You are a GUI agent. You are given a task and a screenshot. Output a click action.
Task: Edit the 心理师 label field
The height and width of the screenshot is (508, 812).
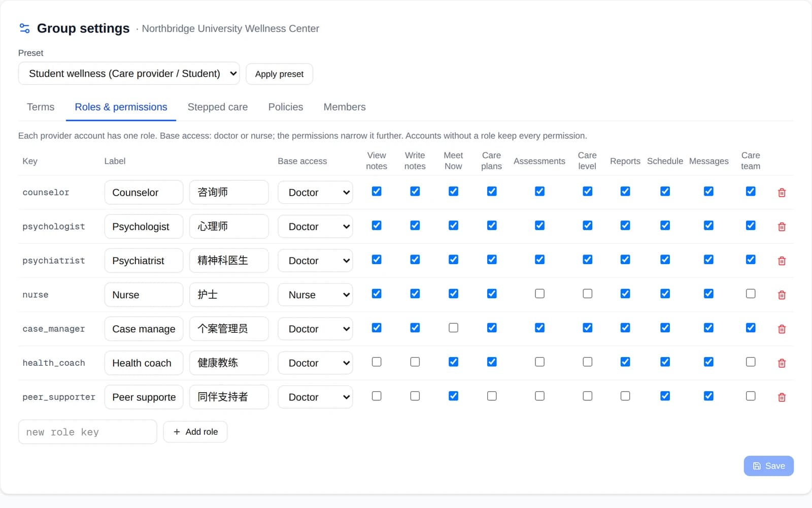point(229,227)
